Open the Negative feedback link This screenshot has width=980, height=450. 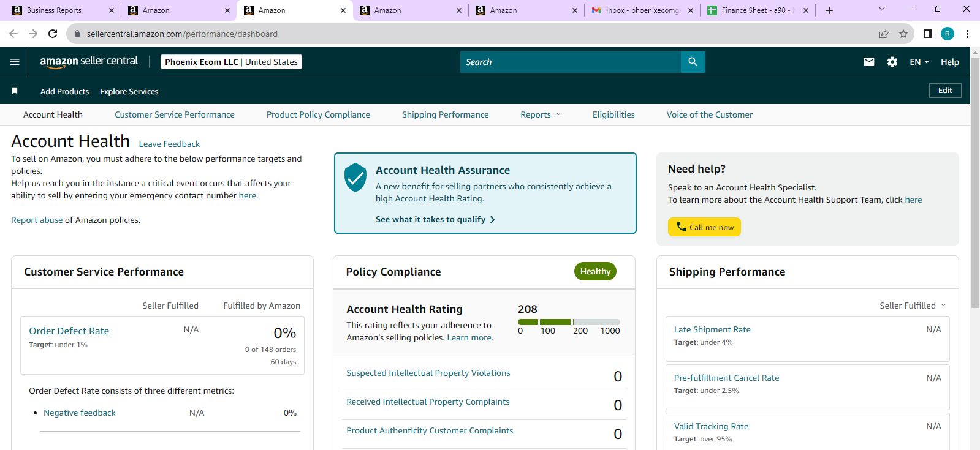[80, 413]
